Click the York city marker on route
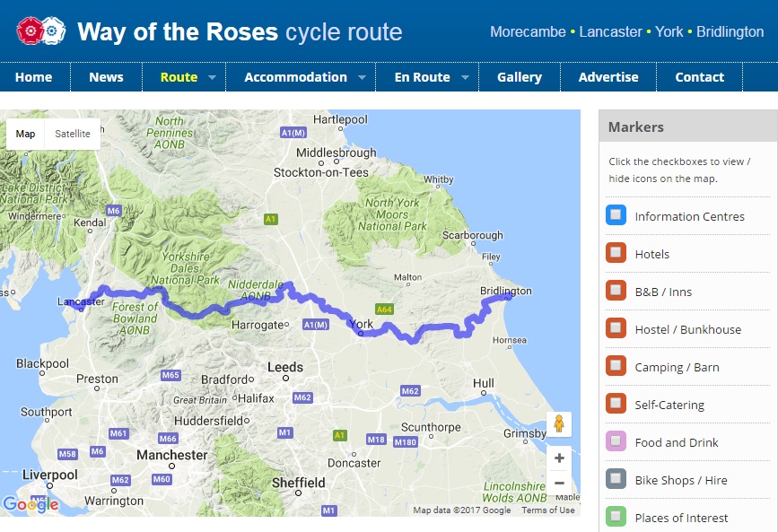Image resolution: width=778 pixels, height=532 pixels. [362, 334]
